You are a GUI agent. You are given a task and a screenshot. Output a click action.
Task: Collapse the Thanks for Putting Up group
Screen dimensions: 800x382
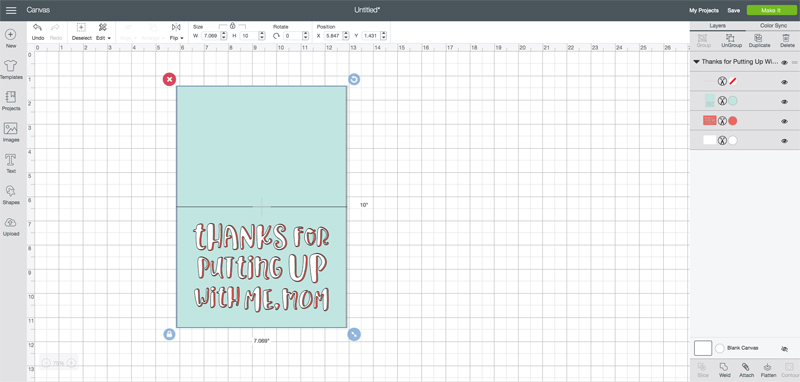tap(696, 62)
